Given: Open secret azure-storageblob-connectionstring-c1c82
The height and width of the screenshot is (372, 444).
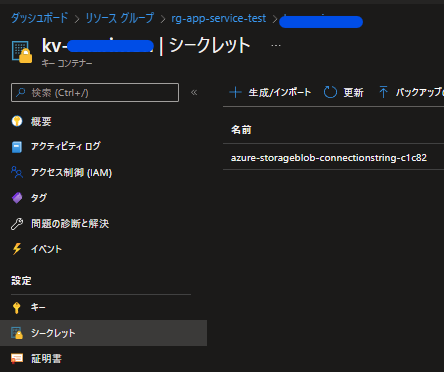Looking at the screenshot, I should click(x=329, y=157).
